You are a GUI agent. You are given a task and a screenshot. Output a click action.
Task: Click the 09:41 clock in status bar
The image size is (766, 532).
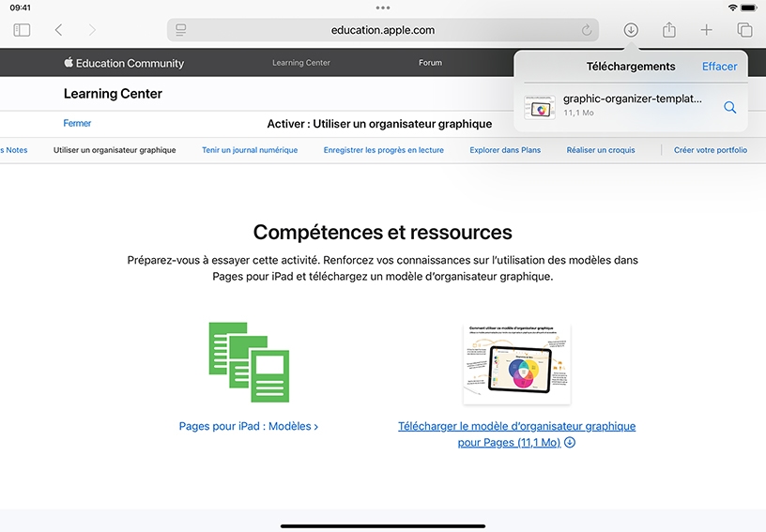(x=21, y=8)
